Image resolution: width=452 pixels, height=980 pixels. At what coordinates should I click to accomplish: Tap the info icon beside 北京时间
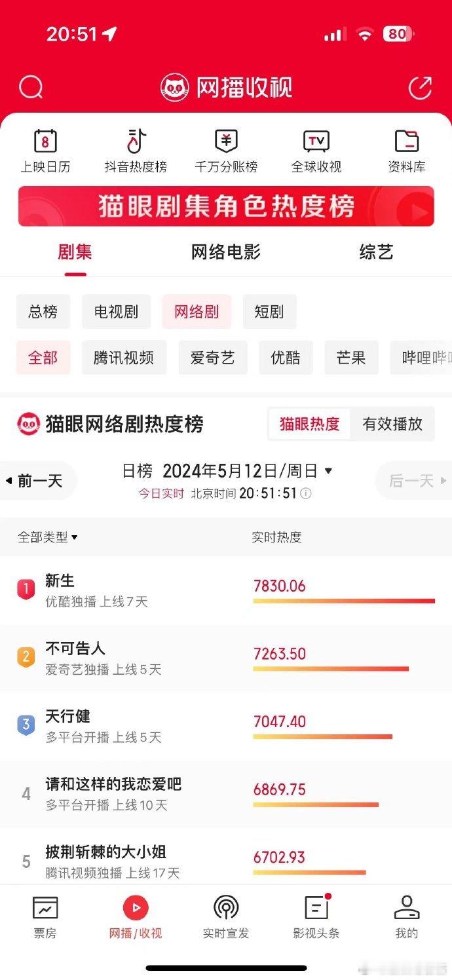(305, 493)
